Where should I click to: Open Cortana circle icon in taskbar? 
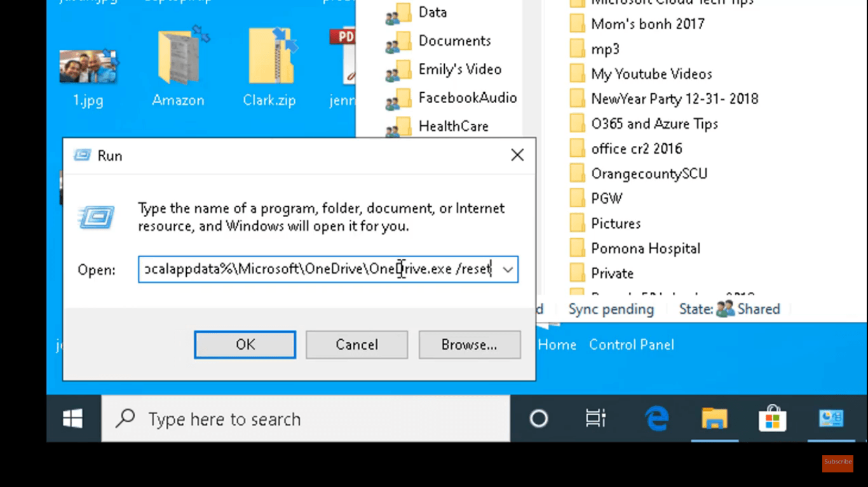coord(538,418)
